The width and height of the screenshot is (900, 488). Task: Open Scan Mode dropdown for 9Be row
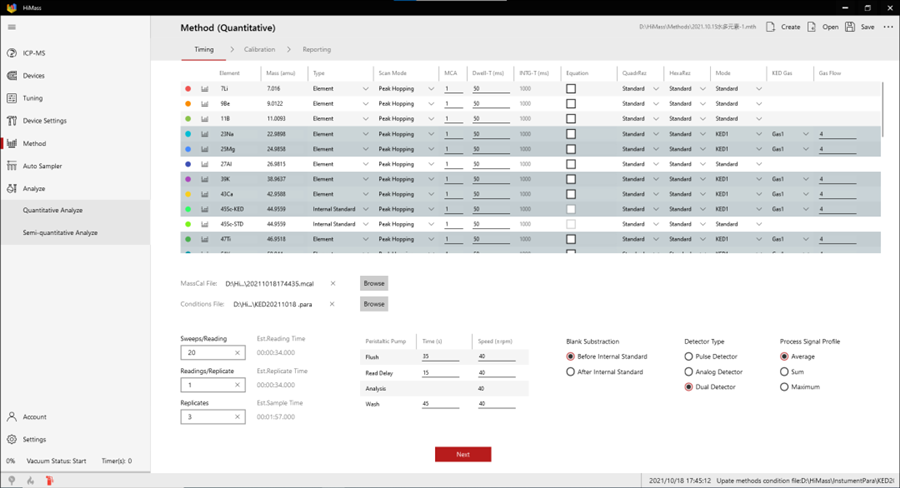[431, 104]
